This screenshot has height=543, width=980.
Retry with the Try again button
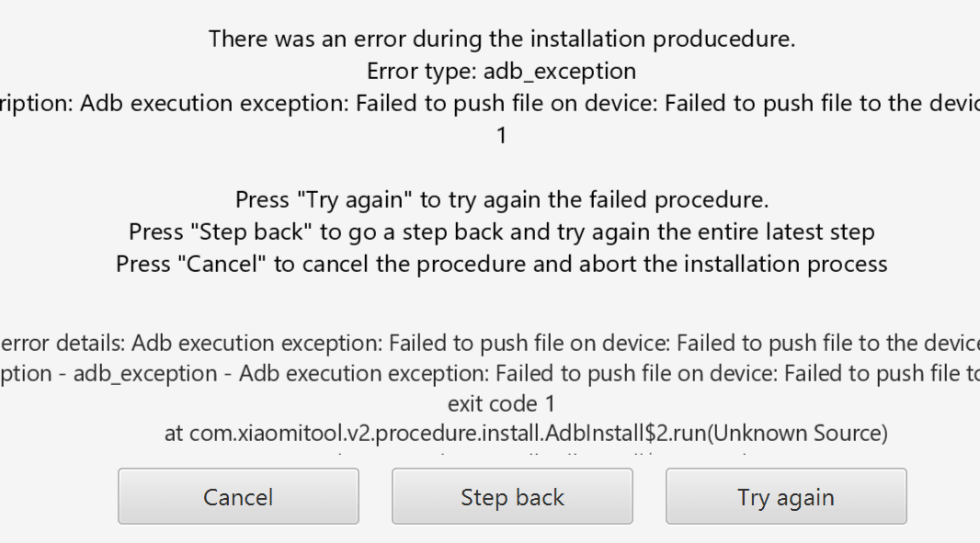(x=786, y=496)
